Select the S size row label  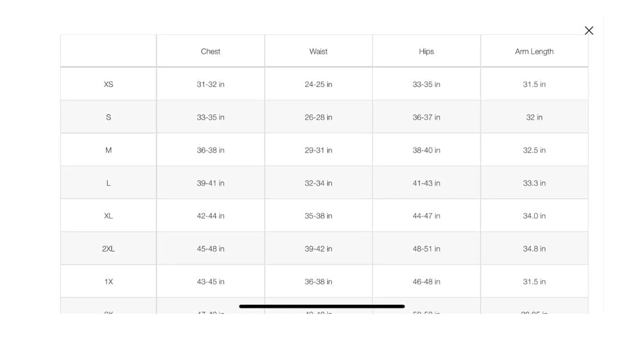[x=109, y=117]
